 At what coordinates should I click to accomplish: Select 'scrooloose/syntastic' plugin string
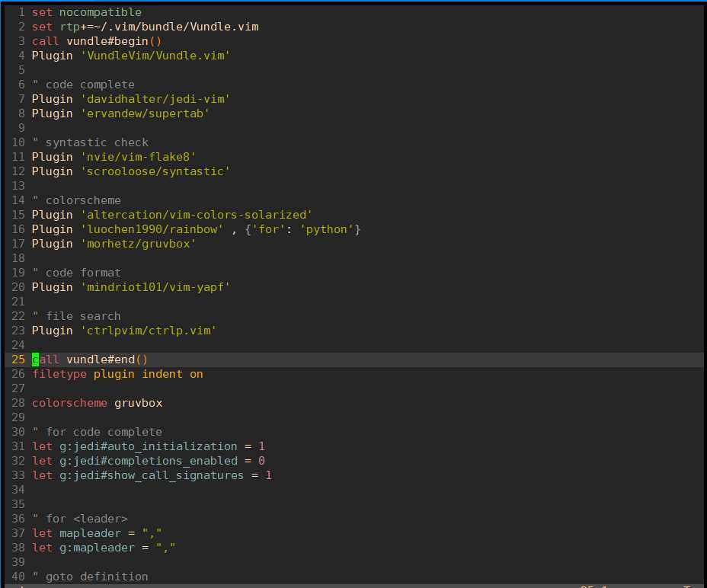coord(155,171)
